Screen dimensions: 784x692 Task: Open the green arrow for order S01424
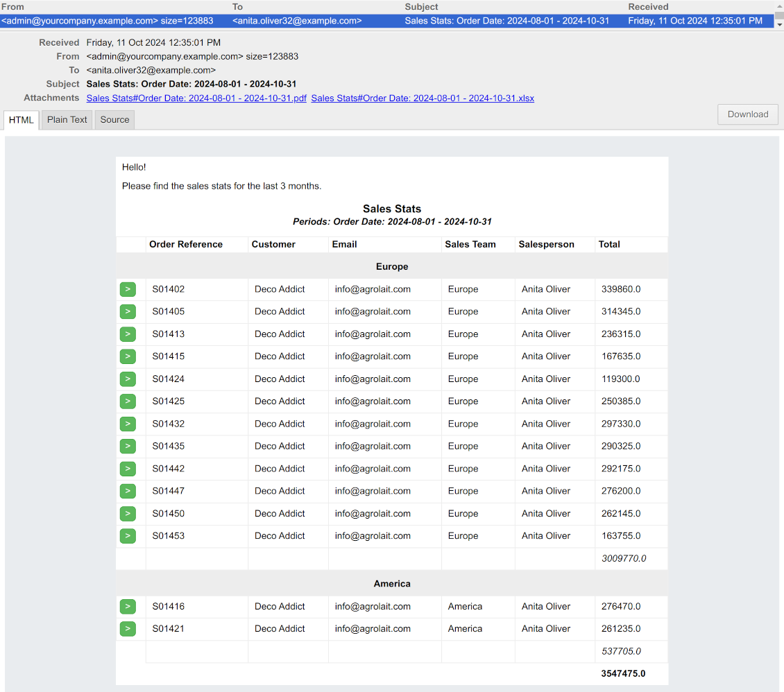tap(128, 379)
